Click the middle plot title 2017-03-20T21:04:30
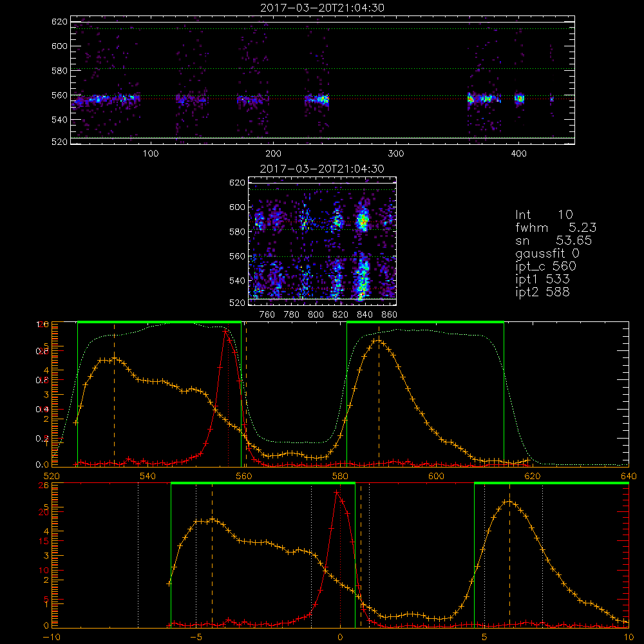644x644 pixels. [x=323, y=169]
